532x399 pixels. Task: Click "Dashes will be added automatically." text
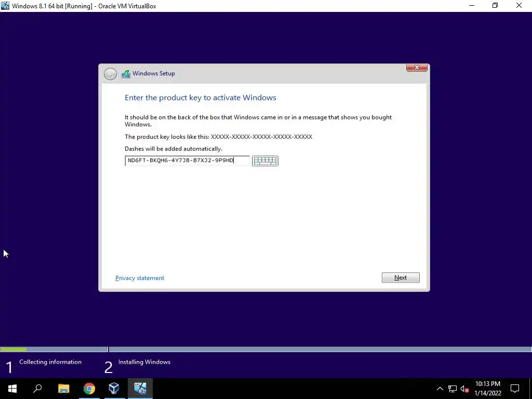[174, 149]
